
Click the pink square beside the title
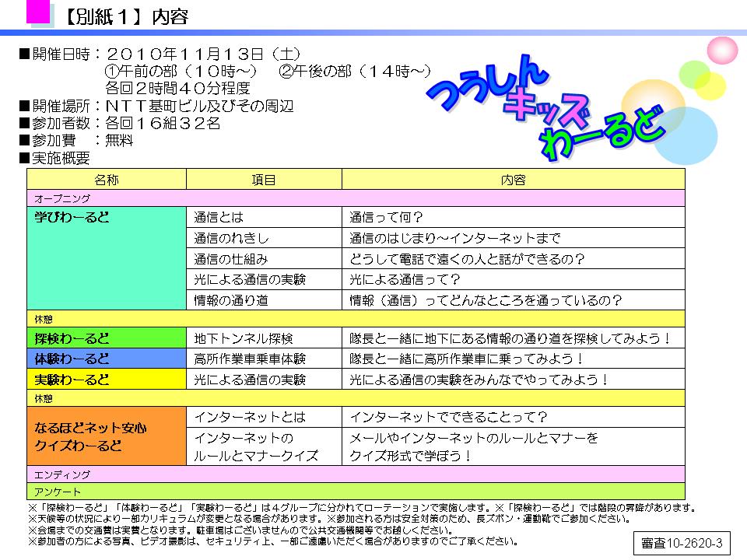pyautogui.click(x=40, y=12)
